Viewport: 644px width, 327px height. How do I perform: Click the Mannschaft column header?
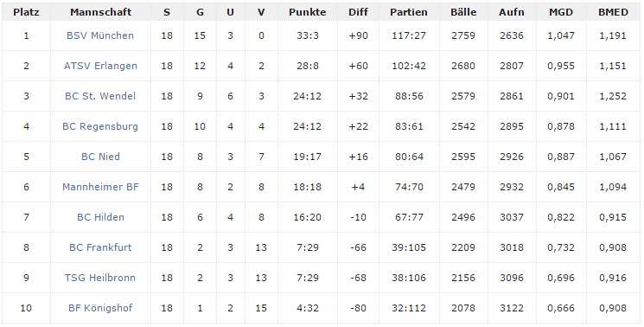(x=100, y=12)
